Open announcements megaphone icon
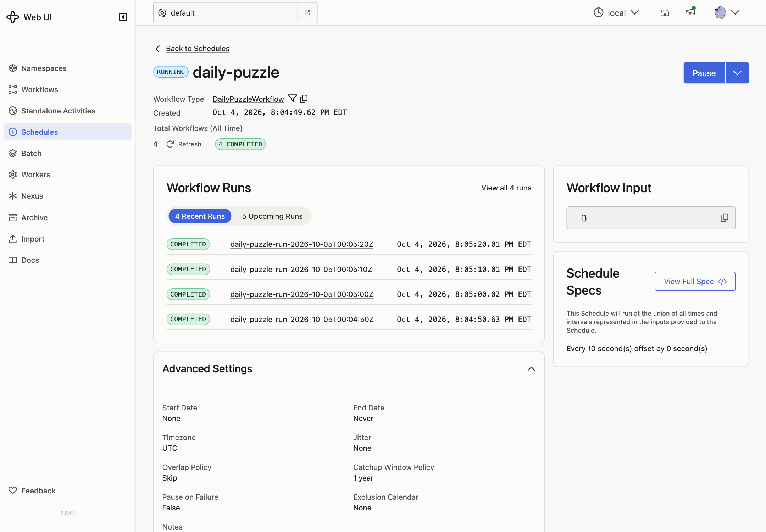Screen dimensions: 766x532 [x=690, y=11]
